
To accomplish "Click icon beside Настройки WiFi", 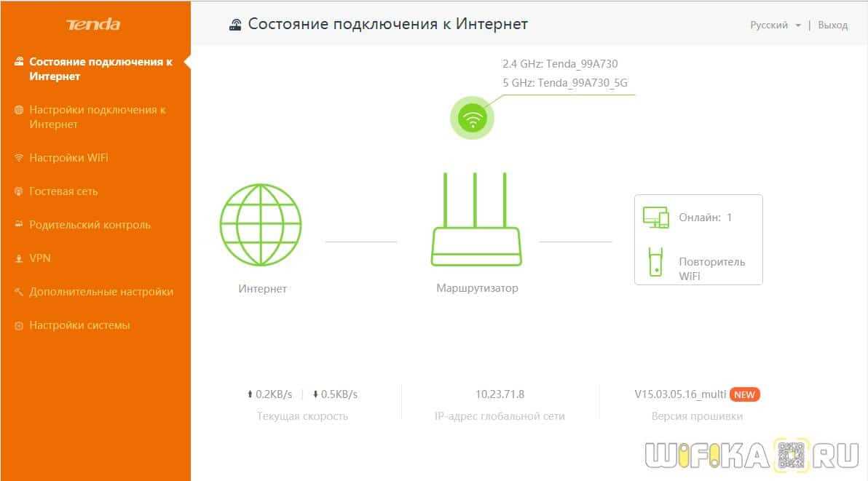I will click(x=19, y=158).
